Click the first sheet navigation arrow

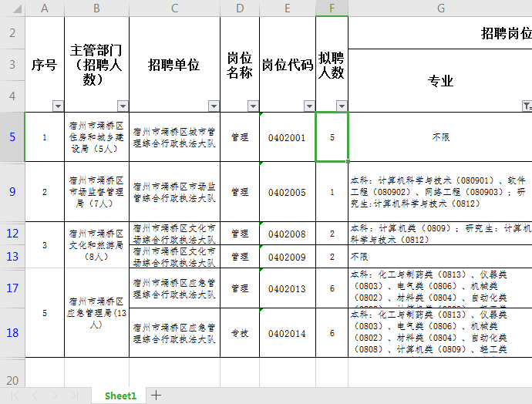tap(14, 396)
